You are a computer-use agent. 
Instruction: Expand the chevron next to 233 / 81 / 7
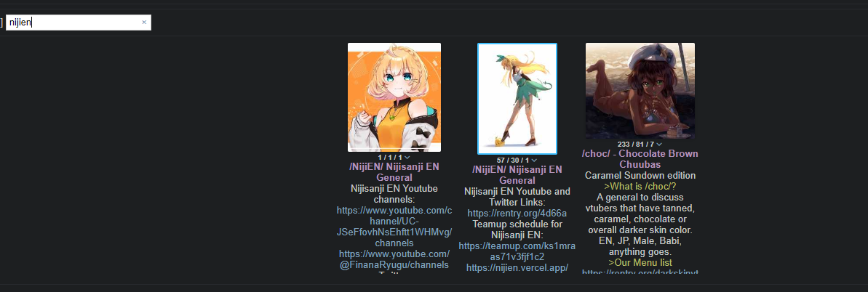pyautogui.click(x=659, y=145)
